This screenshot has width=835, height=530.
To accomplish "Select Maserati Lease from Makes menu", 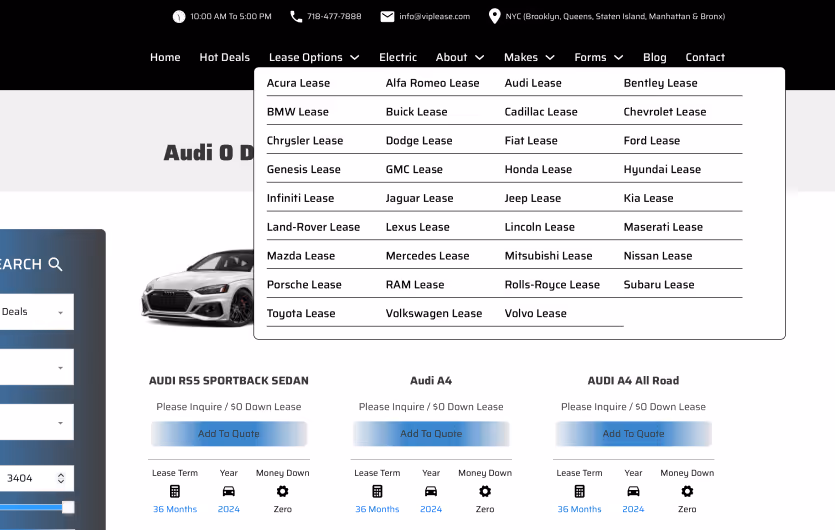I will point(663,227).
